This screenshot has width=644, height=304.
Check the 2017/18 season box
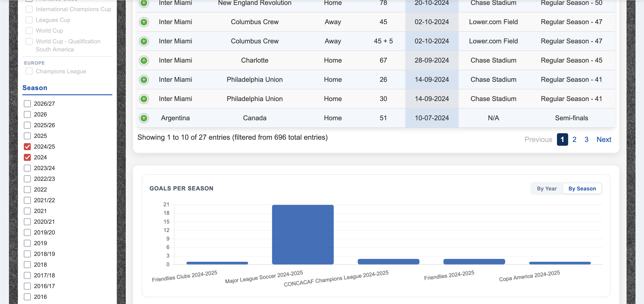point(27,276)
